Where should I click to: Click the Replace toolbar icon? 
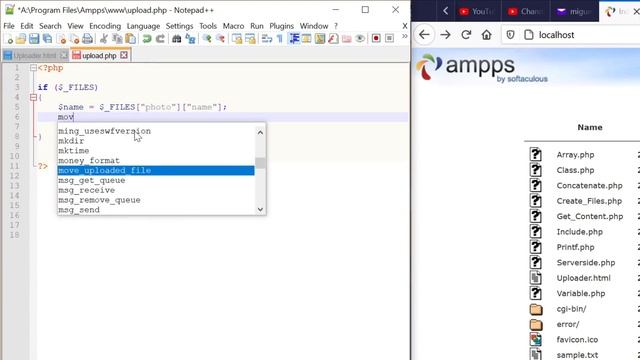190,39
